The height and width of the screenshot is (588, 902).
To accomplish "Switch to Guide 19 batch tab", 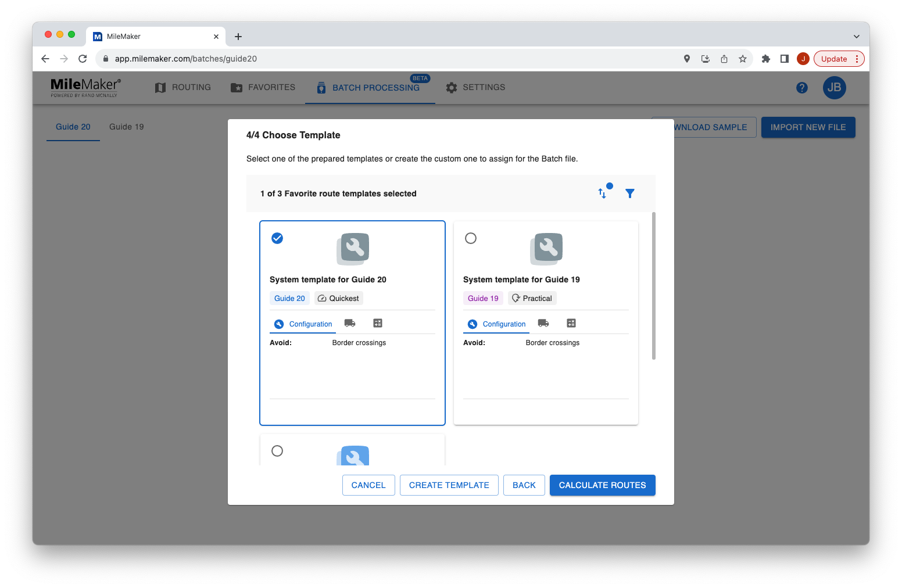I will 127,127.
